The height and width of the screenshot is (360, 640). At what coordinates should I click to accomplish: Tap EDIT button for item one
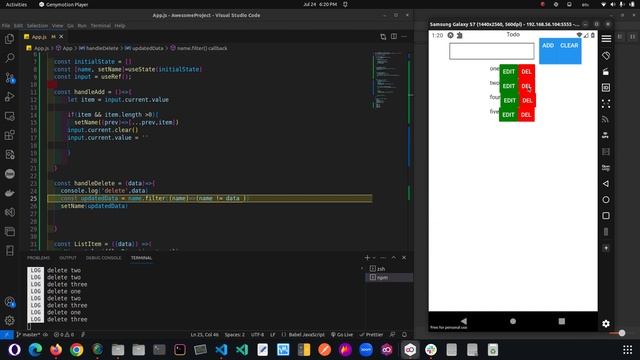coord(509,71)
